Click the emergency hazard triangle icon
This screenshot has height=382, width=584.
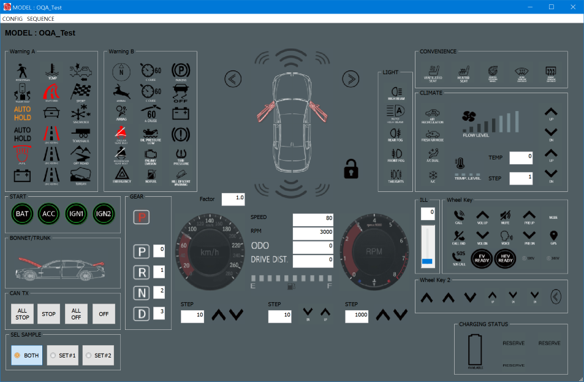pos(122,175)
